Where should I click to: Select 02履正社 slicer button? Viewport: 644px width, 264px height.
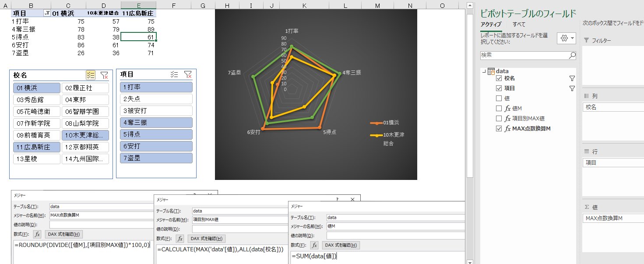(85, 88)
